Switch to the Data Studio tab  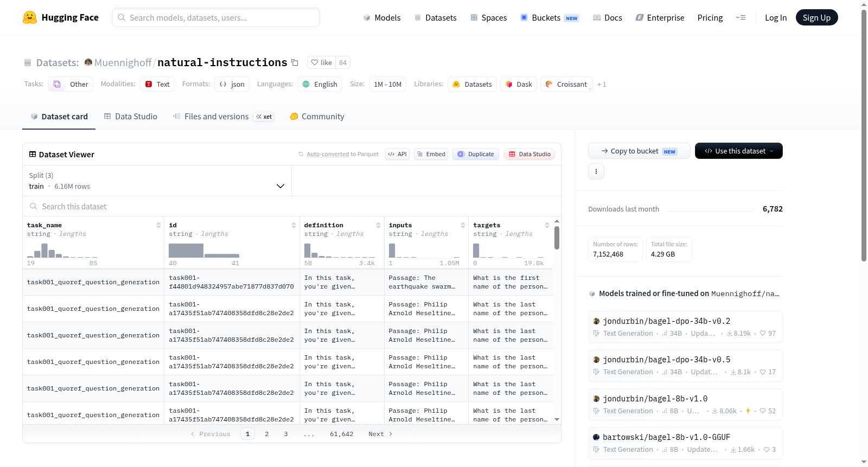131,117
